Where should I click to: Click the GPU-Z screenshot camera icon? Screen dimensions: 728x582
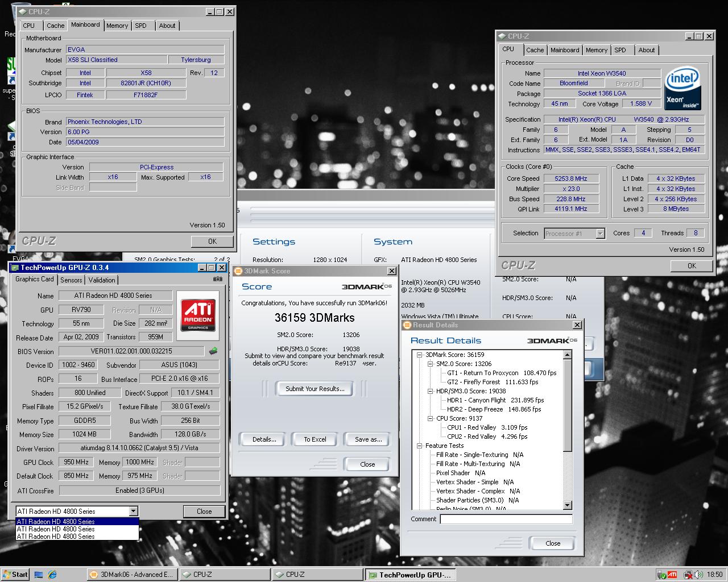(217, 279)
